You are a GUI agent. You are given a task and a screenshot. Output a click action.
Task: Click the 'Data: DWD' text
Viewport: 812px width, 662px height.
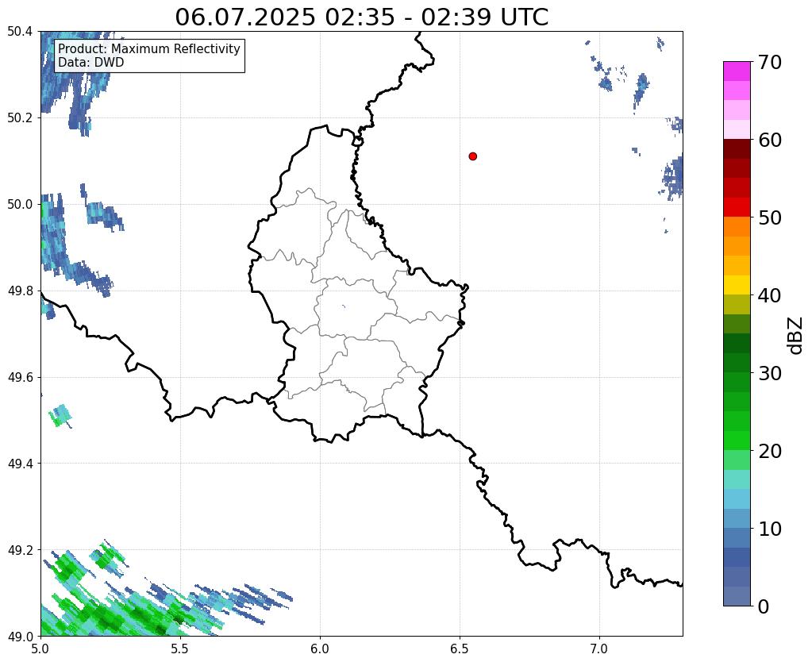(90, 63)
